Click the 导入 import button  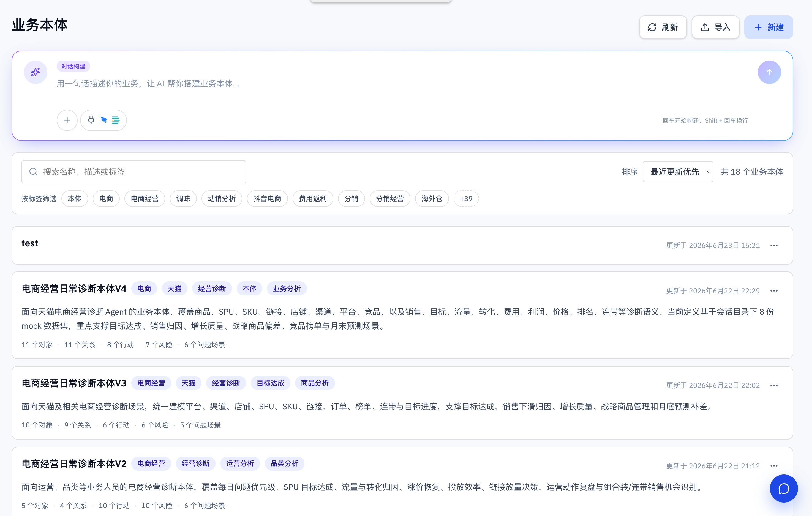click(x=716, y=27)
